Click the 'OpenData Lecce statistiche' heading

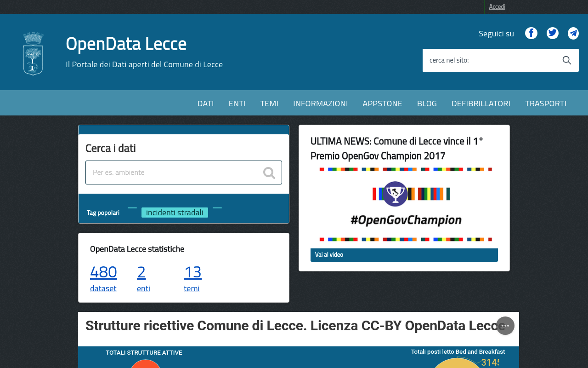click(x=137, y=249)
